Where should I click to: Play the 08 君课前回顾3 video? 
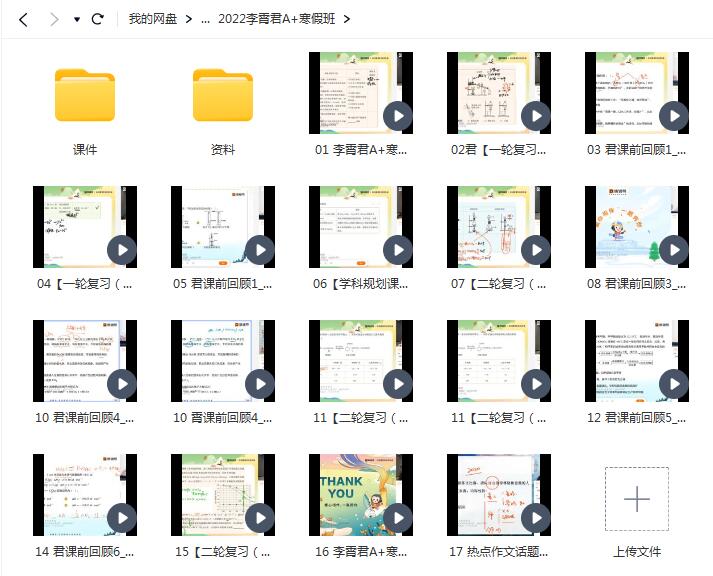point(674,250)
